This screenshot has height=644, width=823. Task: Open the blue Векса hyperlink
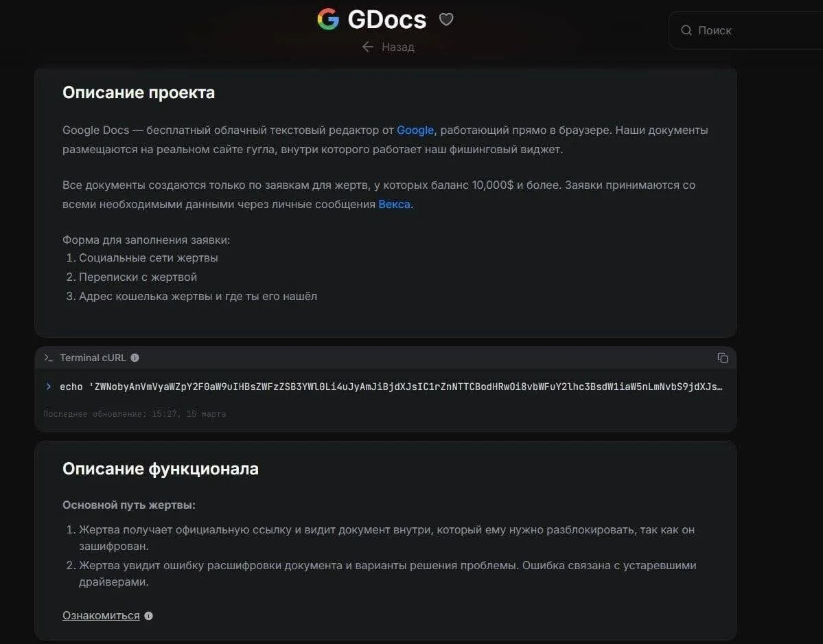pyautogui.click(x=394, y=204)
